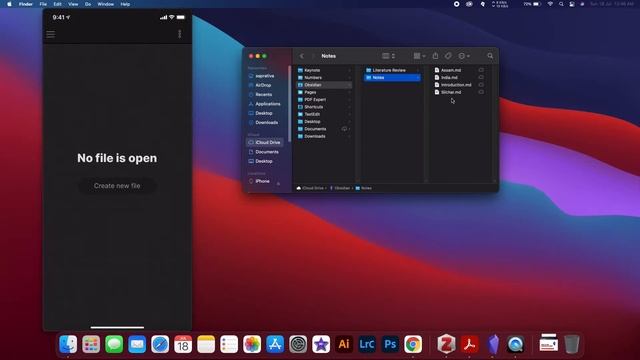Click the Edit Tags icon in Finder toolbar
The width and height of the screenshot is (640, 360).
[x=448, y=56]
